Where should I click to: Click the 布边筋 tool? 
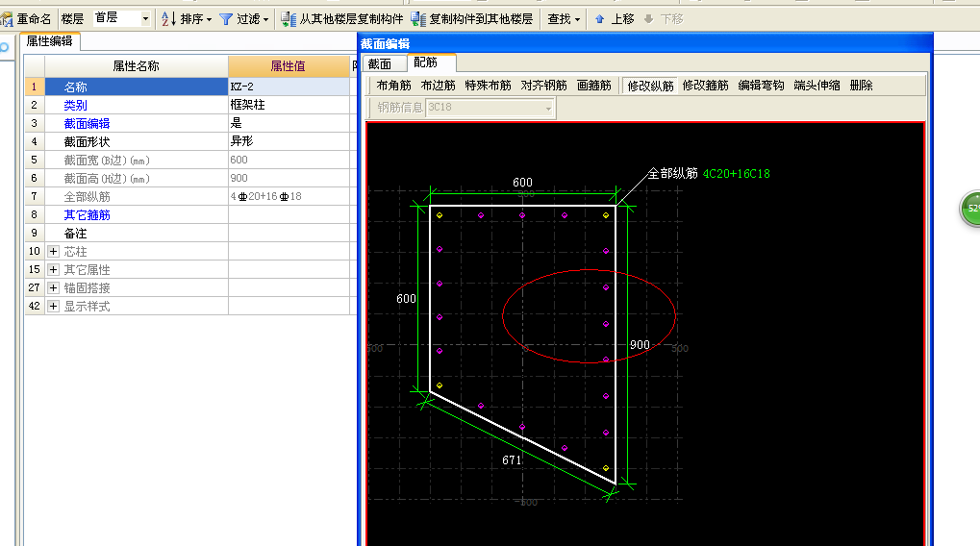[439, 86]
